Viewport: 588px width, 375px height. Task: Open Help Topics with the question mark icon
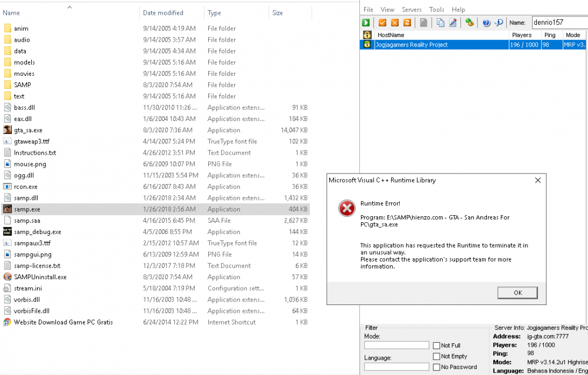486,23
